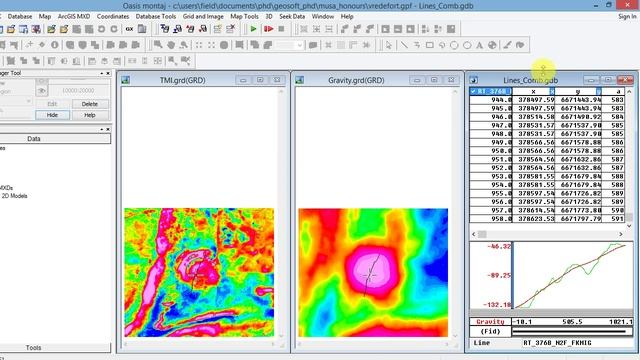
Task: Click the open project folder icon
Action: 11,29
